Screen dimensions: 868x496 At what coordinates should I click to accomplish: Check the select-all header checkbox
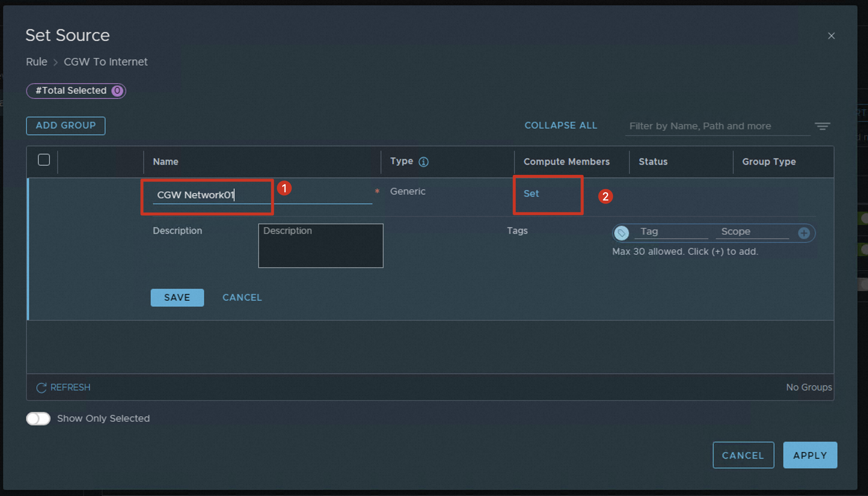[44, 160]
